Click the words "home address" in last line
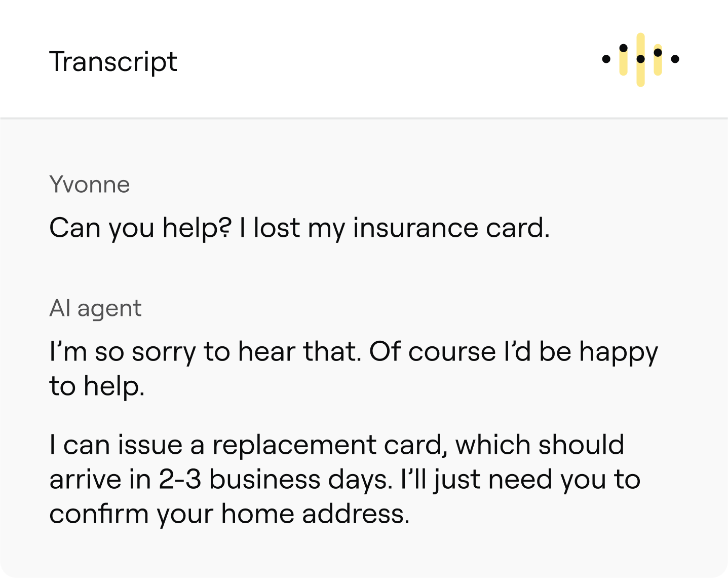Image resolution: width=728 pixels, height=578 pixels. coord(314,514)
